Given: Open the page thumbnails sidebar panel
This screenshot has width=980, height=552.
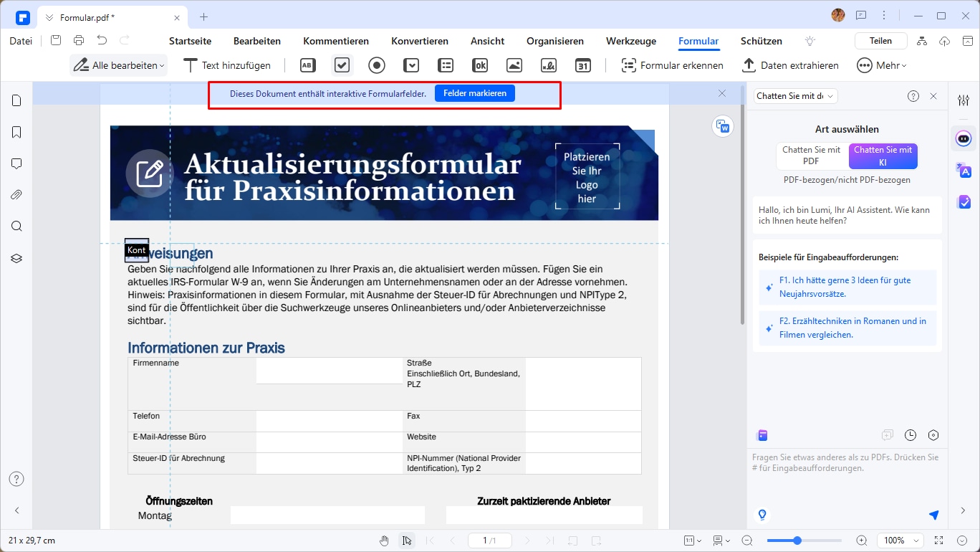Looking at the screenshot, I should pos(16,100).
